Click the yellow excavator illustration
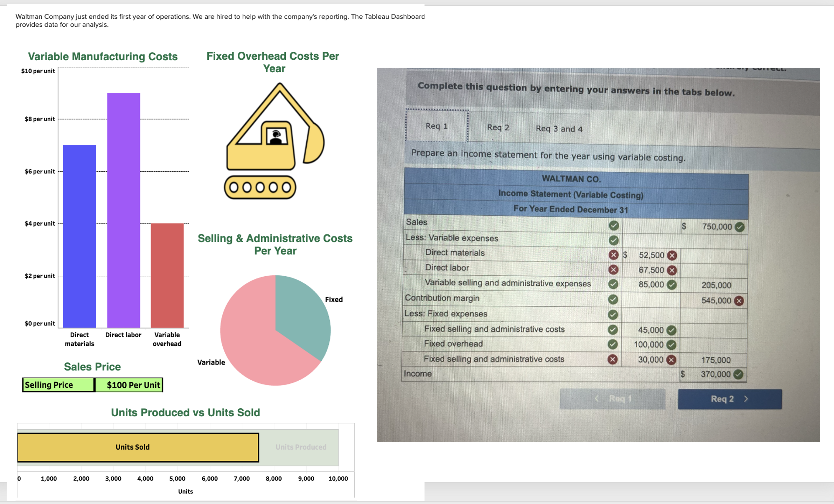 coord(275,141)
